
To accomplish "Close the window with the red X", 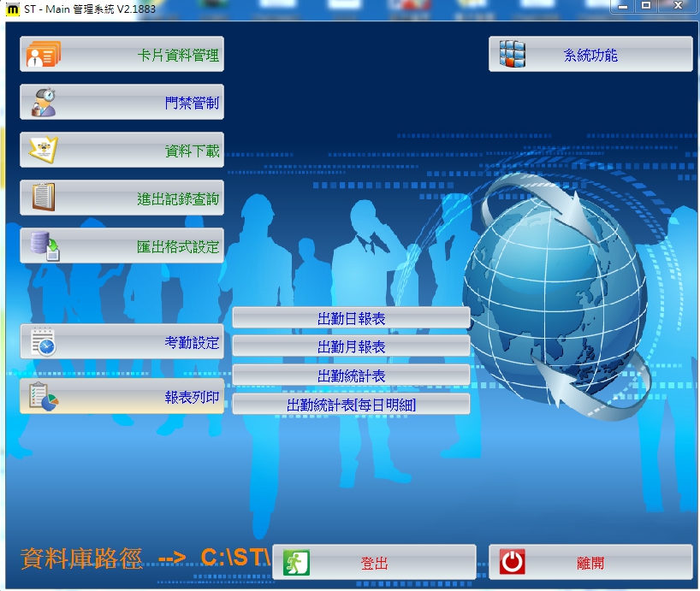I will click(x=677, y=5).
